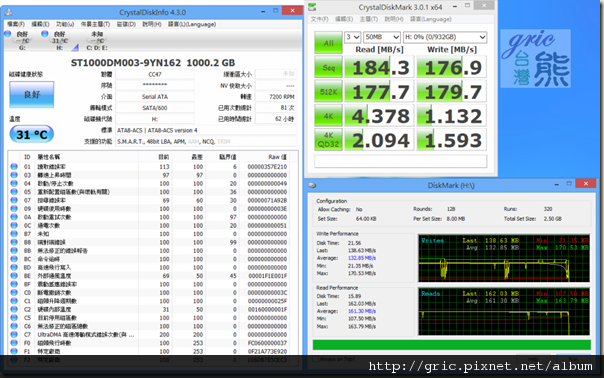604x378 pixels.
Task: Open the 語言(L)(Language) menu in CrystalDiskInfo
Action: [x=192, y=24]
